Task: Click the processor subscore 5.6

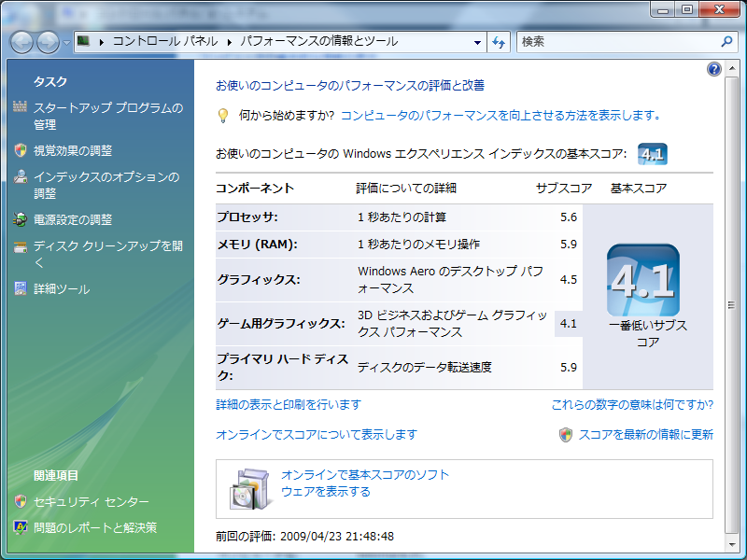Action: [569, 217]
